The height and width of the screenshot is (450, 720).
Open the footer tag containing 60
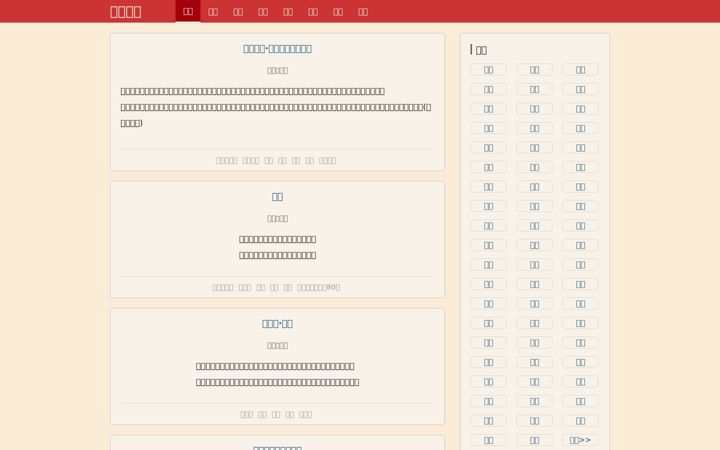click(318, 287)
